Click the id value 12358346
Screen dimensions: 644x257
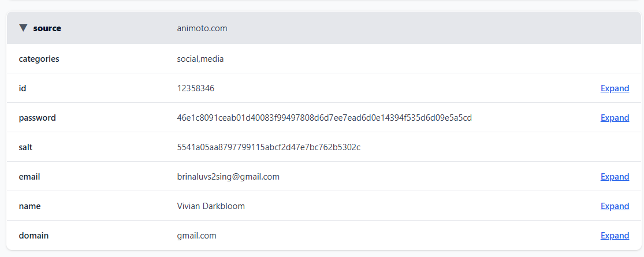coord(196,88)
